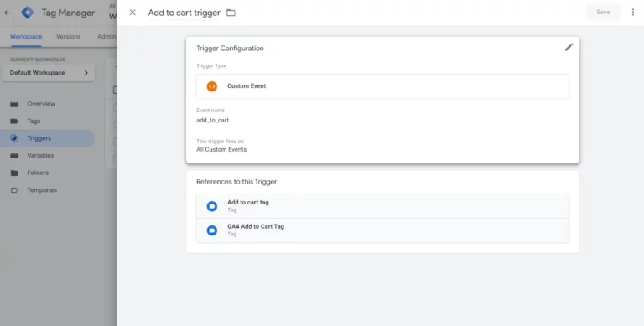The width and height of the screenshot is (644, 326).
Task: Go back using the left arrow icon
Action: 7,13
